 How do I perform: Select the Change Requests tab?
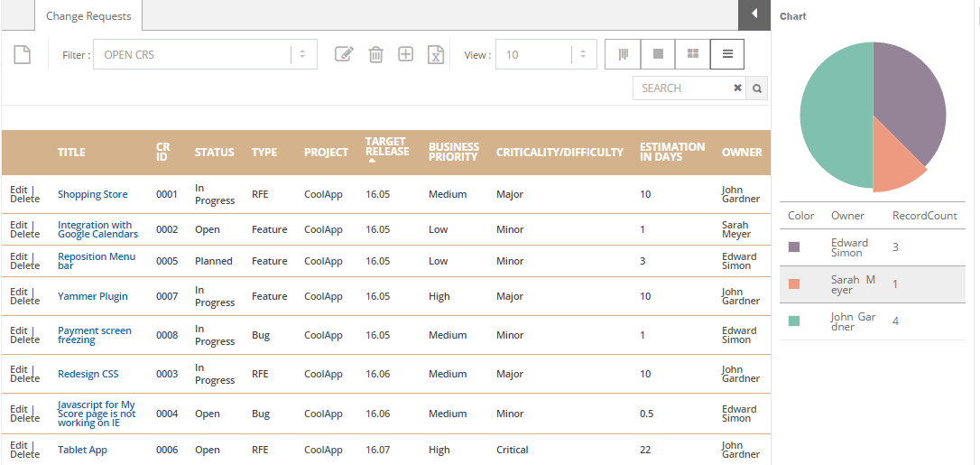click(x=88, y=15)
